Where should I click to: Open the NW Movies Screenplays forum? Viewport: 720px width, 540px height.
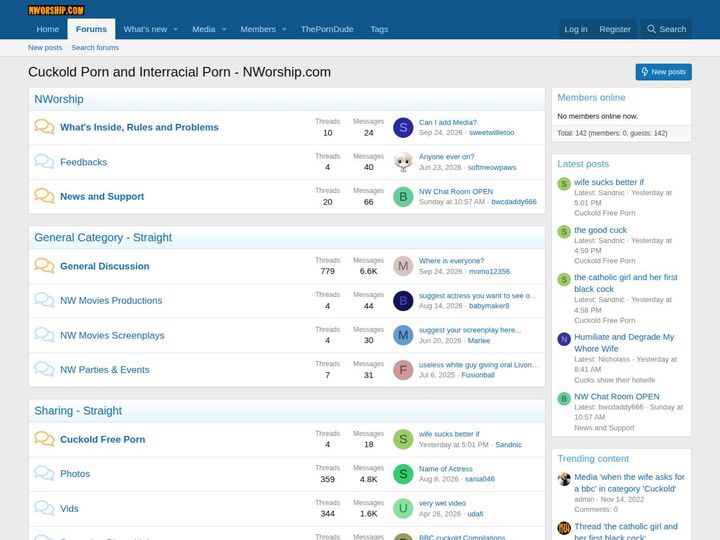coord(112,336)
